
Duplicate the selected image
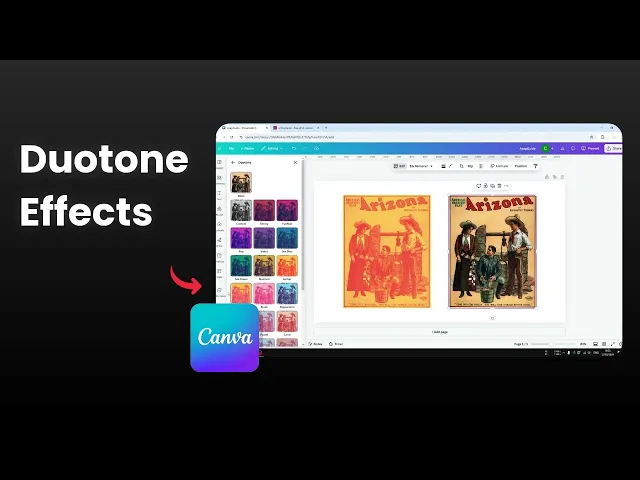[492, 186]
